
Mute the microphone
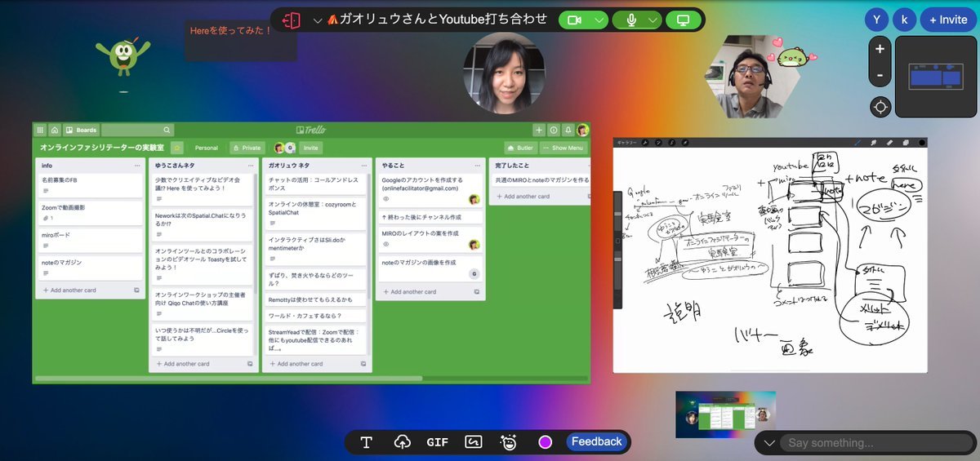(630, 20)
